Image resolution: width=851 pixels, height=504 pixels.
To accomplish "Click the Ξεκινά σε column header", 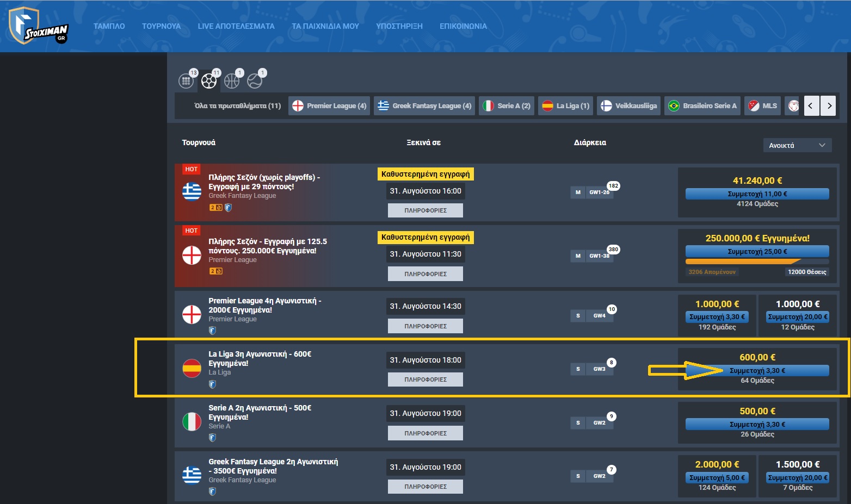I will [424, 142].
